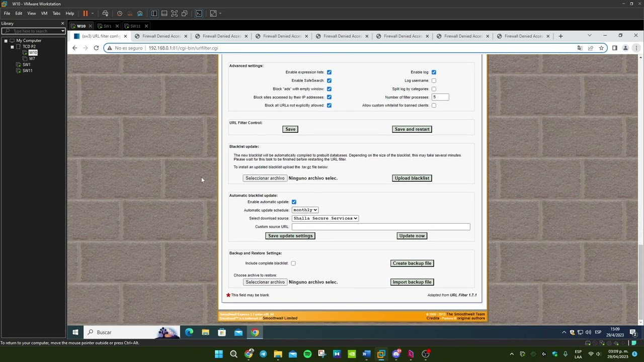Check the Log username checkbox
644x362 pixels.
click(x=434, y=80)
